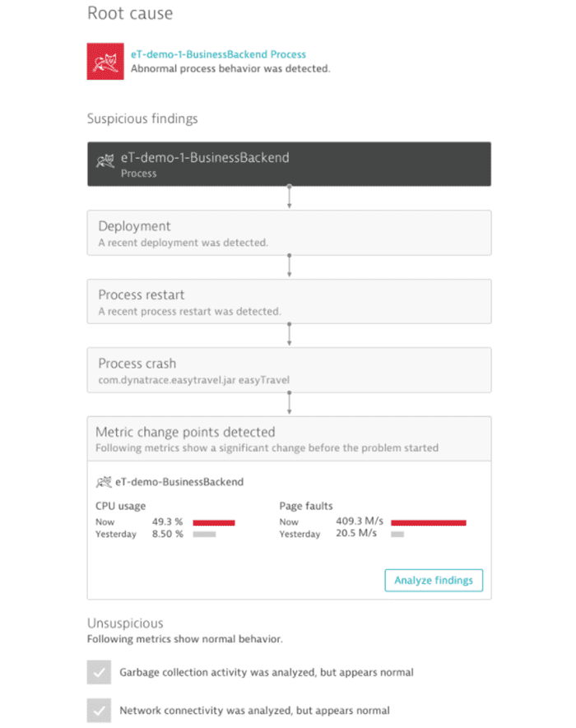Click the eT-demo-BusinessBackend metric entity name
This screenshot has width=576, height=728.
179,482
